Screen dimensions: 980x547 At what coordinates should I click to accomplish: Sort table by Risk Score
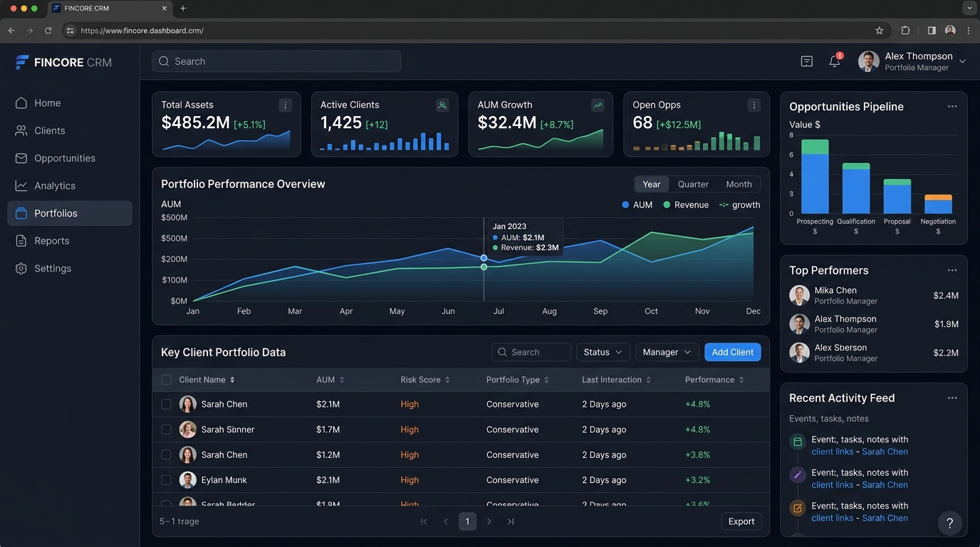tap(425, 380)
